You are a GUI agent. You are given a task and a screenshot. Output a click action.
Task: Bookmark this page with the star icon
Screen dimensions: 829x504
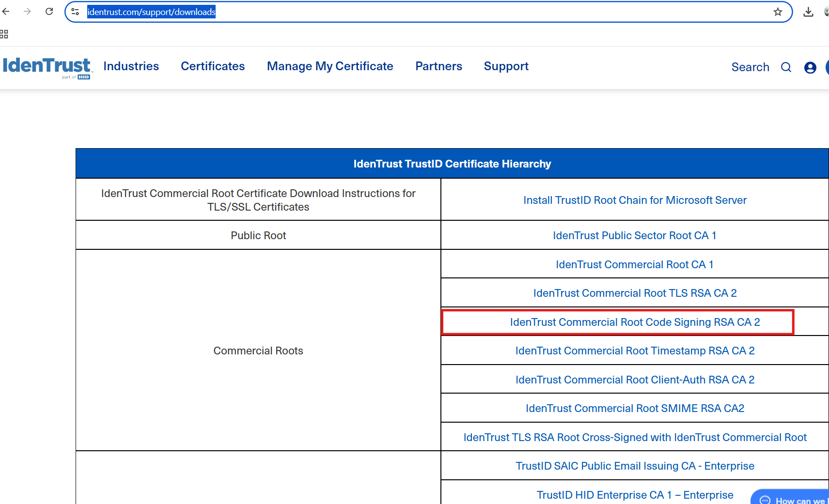tap(778, 12)
